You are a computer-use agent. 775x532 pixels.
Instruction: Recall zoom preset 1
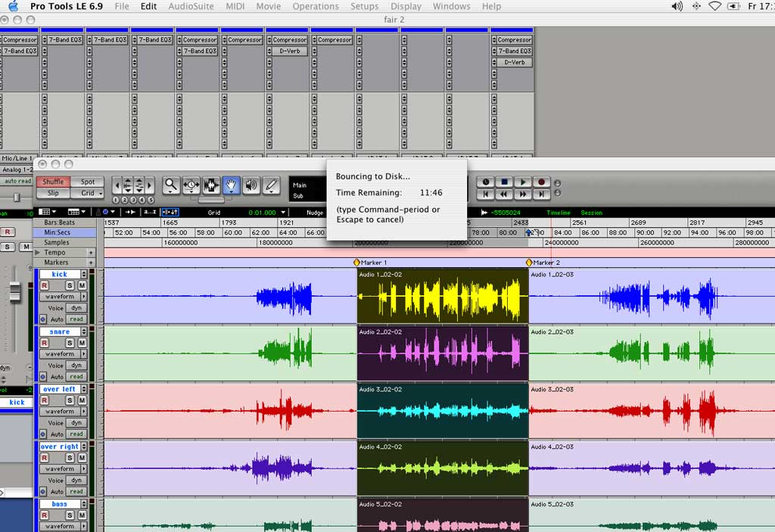(116, 201)
